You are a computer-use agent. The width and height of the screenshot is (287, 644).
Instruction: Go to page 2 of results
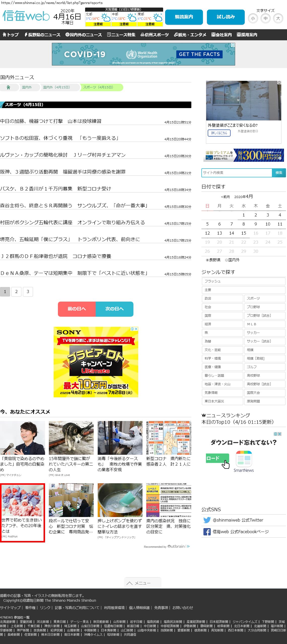pyautogui.click(x=16, y=292)
